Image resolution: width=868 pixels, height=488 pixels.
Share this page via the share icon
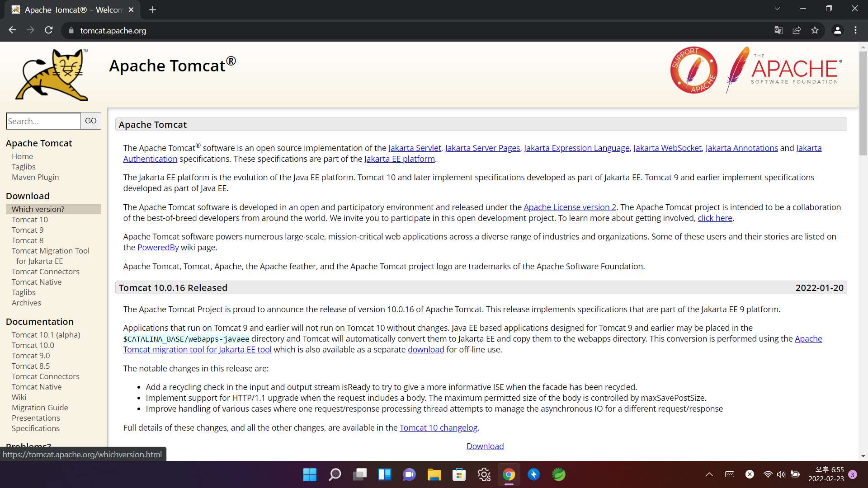pyautogui.click(x=797, y=30)
